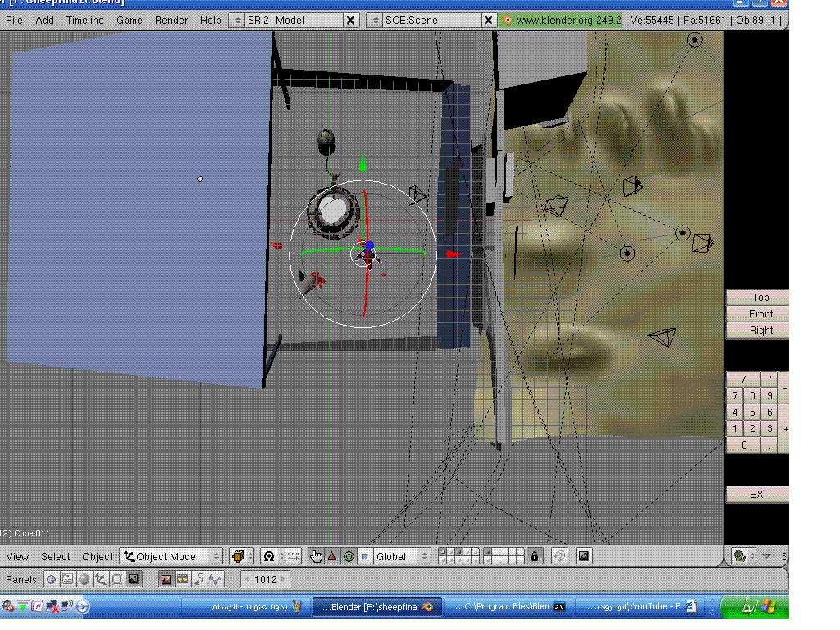This screenshot has height=630, width=840.
Task: Open the Game menu
Action: 129,20
